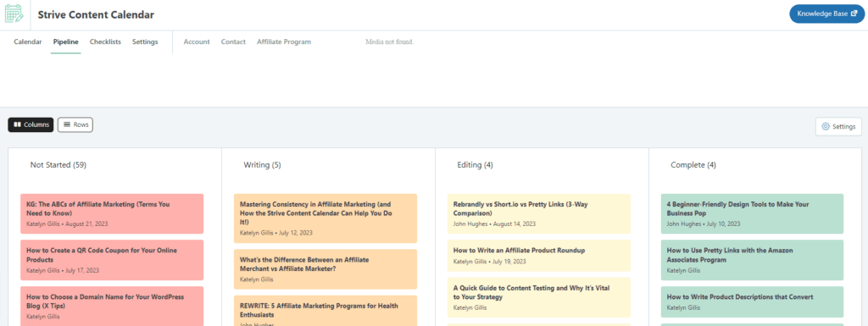Click the columns icon in Columns button
Screen dimensions: 868x326
pos(17,124)
